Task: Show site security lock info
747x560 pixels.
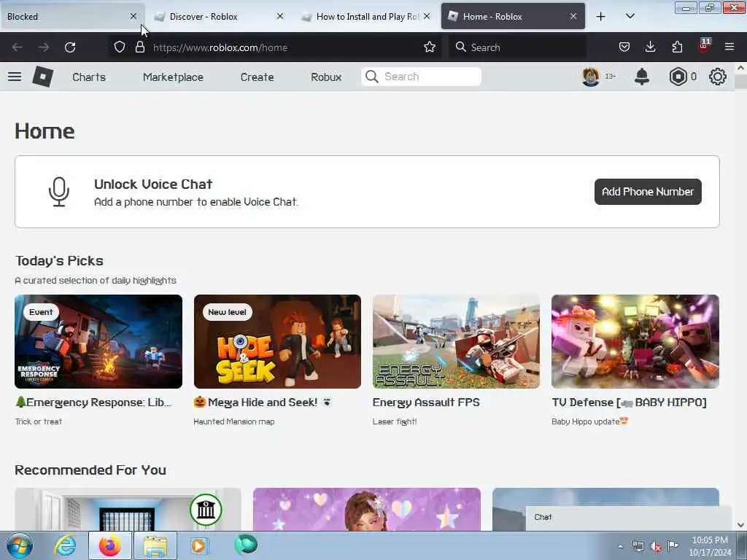Action: click(x=139, y=47)
